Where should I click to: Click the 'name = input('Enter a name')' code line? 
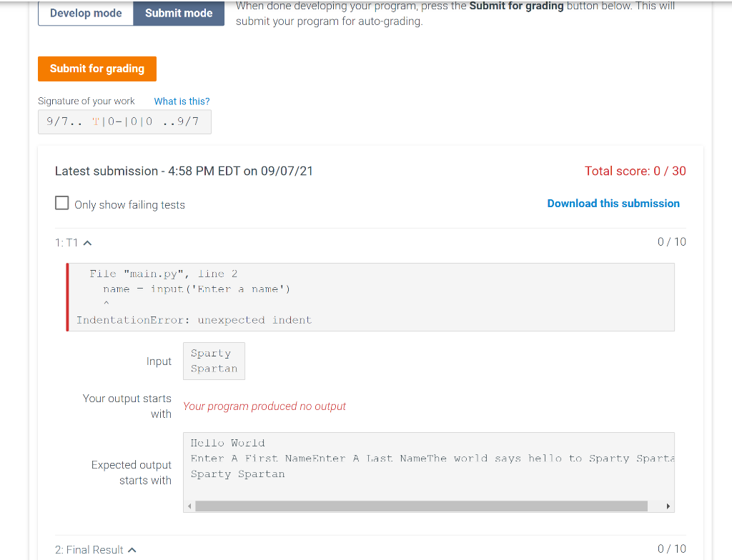click(x=197, y=289)
